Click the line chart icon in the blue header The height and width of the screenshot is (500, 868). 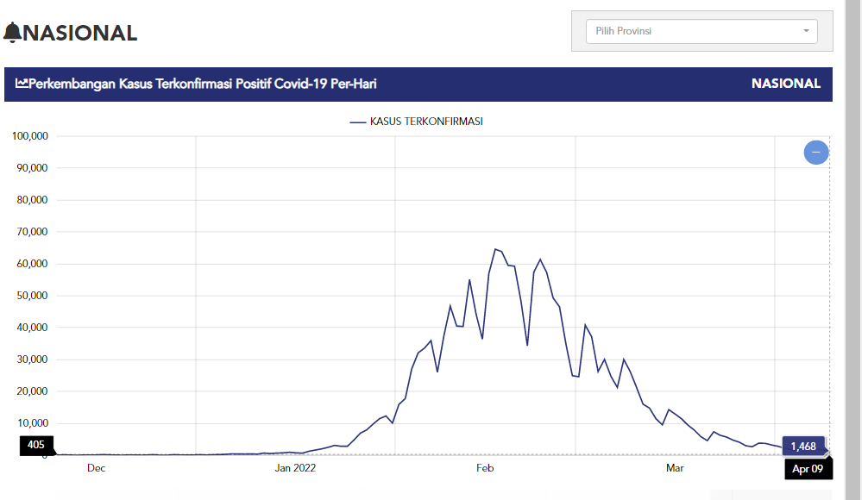tap(22, 84)
